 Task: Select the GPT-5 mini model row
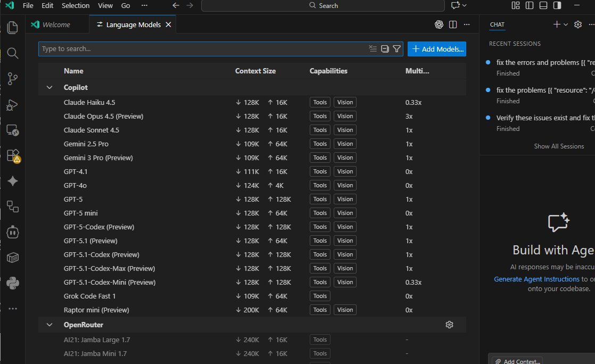pyautogui.click(x=252, y=213)
